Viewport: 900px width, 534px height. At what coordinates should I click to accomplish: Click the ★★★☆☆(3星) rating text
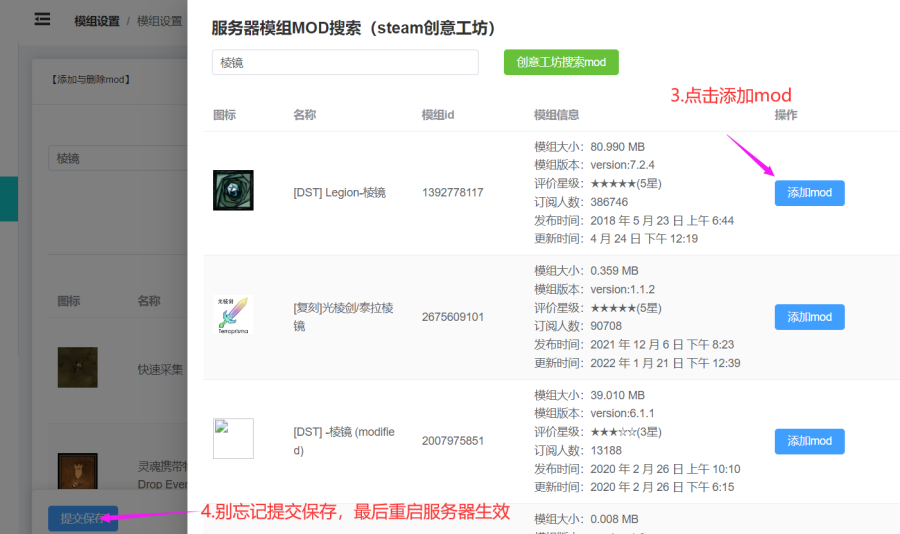pos(626,432)
